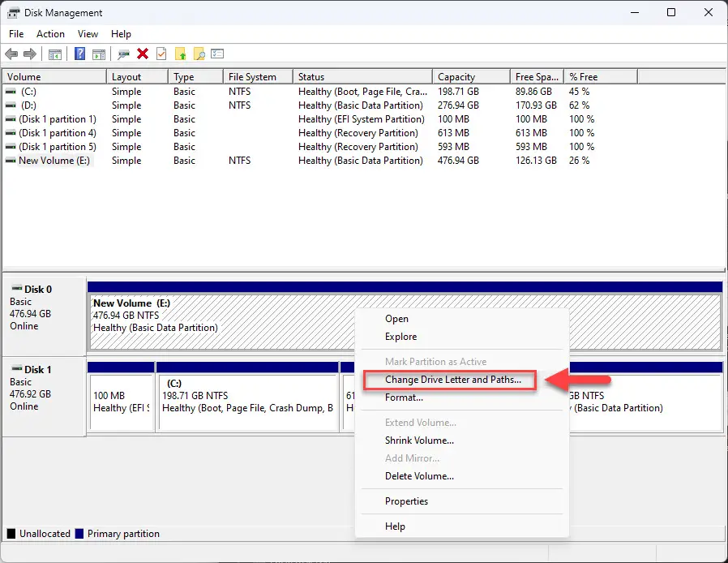Select New Volume (E:) in volume list

(x=320, y=161)
